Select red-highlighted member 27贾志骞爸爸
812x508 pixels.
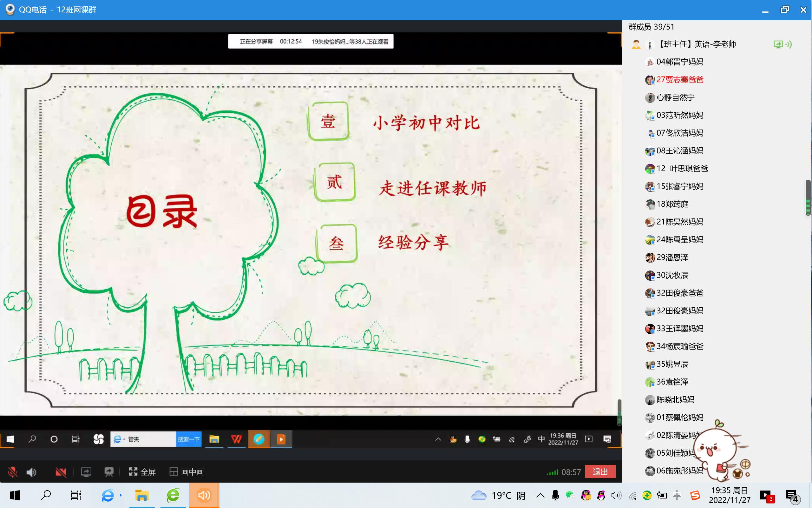pos(680,80)
